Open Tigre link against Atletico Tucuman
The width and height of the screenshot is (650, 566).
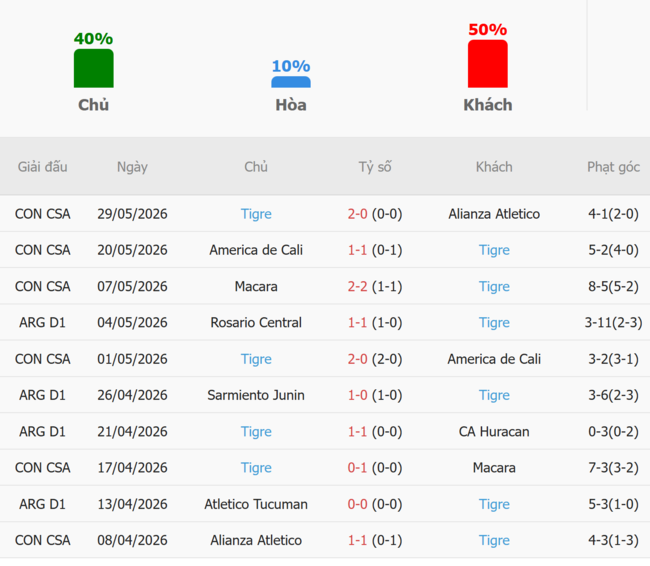tap(494, 504)
